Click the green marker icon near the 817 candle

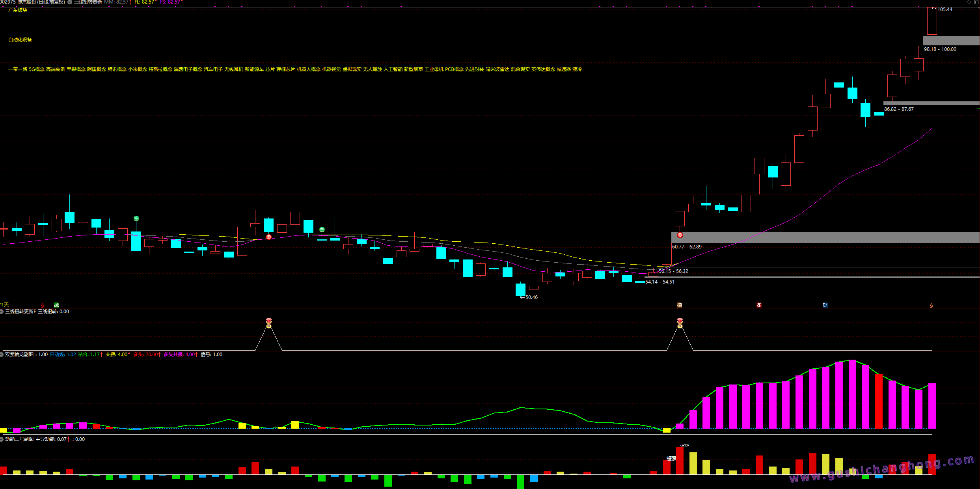point(322,230)
